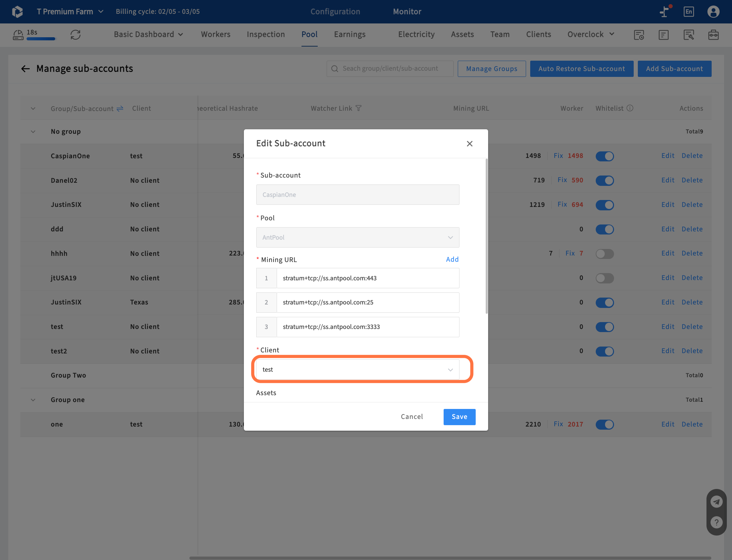Image resolution: width=732 pixels, height=560 pixels.
Task: Swap Group/Sub-account column view icon
Action: coord(120,109)
